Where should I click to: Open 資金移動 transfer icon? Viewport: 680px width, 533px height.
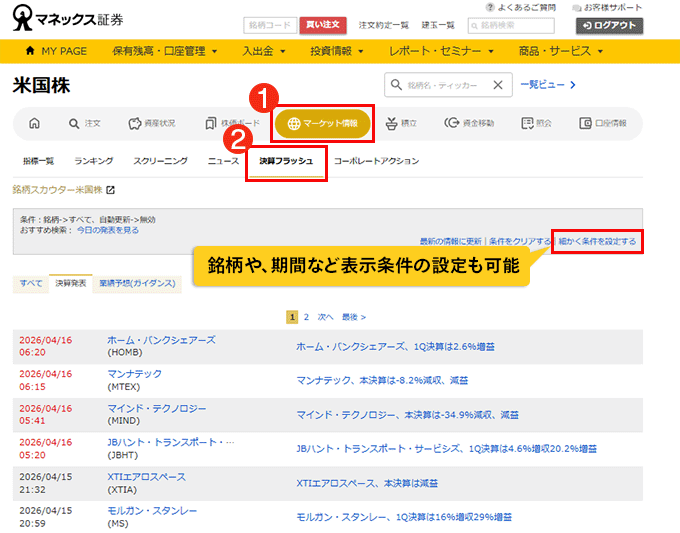coord(469,123)
